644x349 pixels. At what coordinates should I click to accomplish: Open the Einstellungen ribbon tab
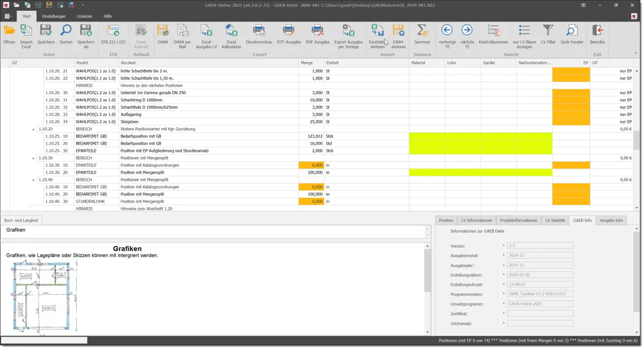[x=54, y=17]
